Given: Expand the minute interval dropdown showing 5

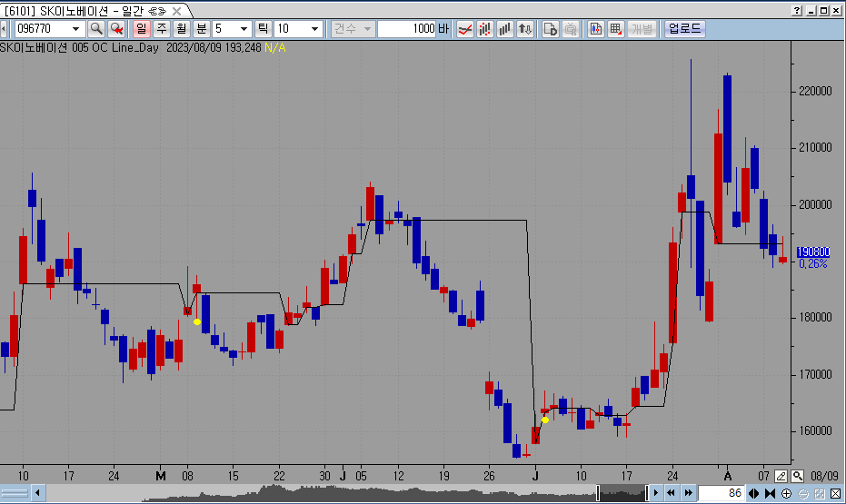Looking at the screenshot, I should (x=244, y=29).
